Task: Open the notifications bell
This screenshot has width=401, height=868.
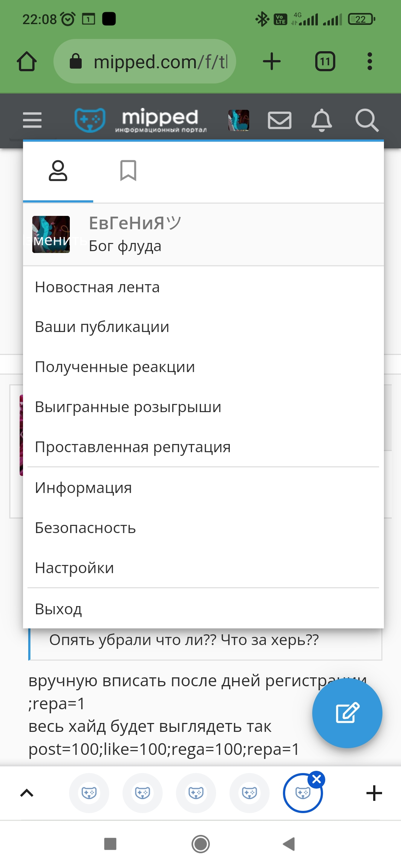Action: [322, 120]
